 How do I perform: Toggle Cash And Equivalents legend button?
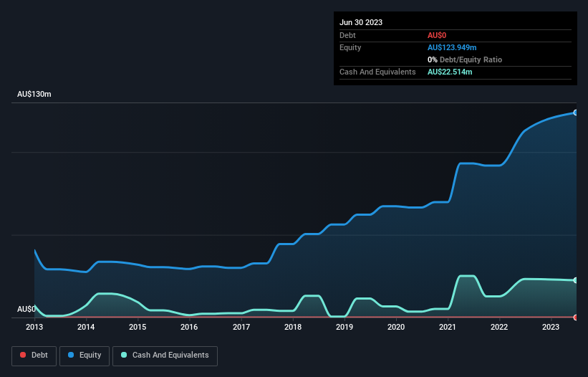click(x=165, y=355)
